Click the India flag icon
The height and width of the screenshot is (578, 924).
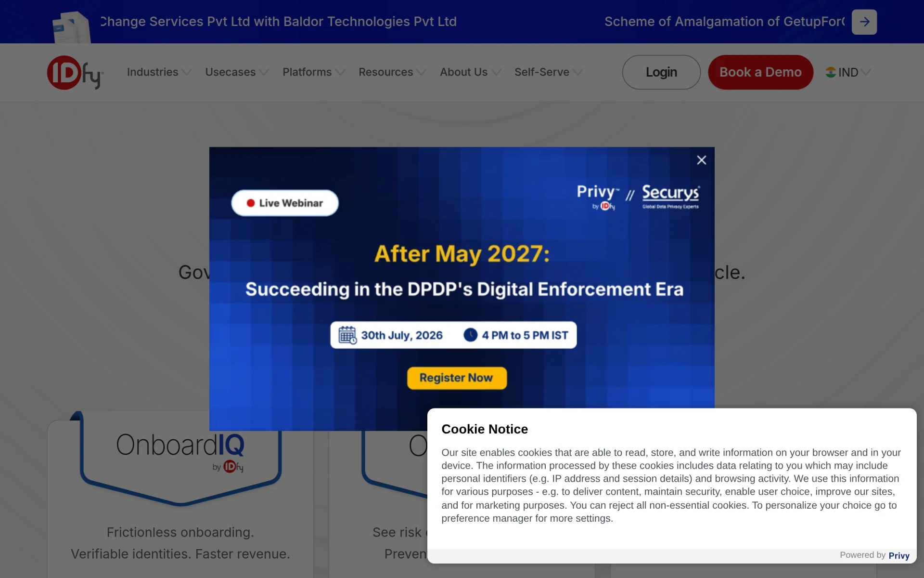click(x=831, y=72)
